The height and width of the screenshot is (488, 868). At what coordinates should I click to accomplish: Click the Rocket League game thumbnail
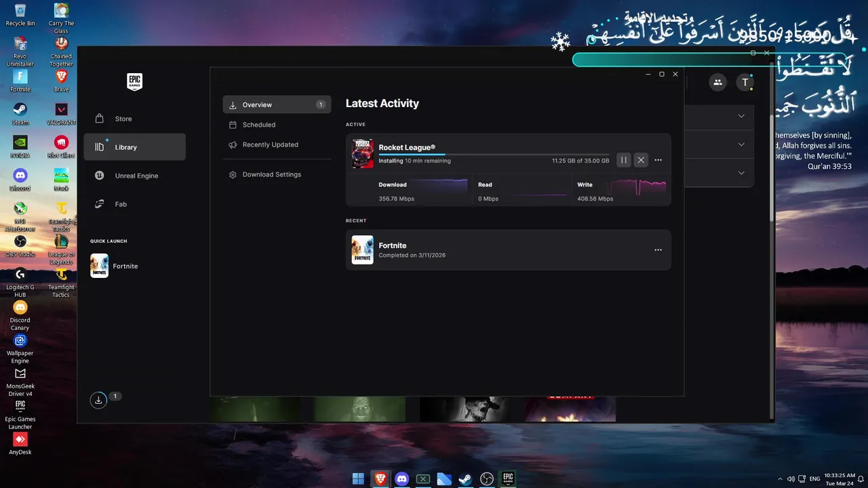coord(362,153)
